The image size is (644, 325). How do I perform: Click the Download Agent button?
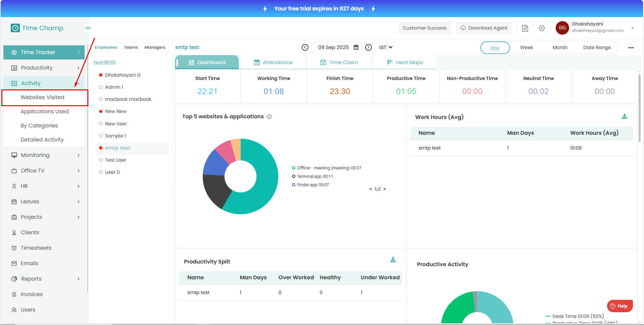[x=483, y=28]
